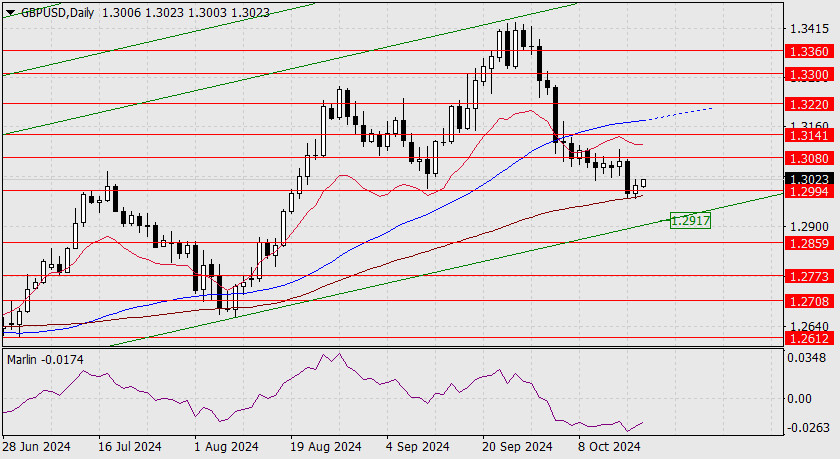Click the 0.00 oscillator scale value
This screenshot has height=459, width=840.
click(x=800, y=399)
